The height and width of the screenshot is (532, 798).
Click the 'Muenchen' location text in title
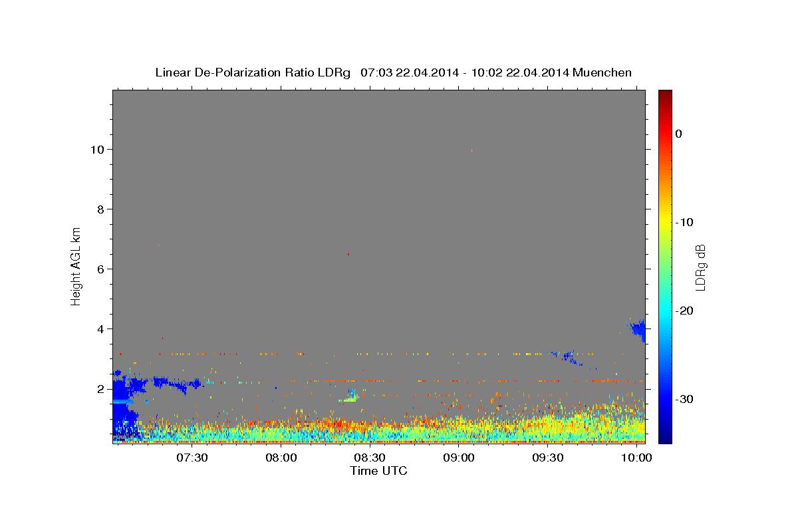[603, 72]
